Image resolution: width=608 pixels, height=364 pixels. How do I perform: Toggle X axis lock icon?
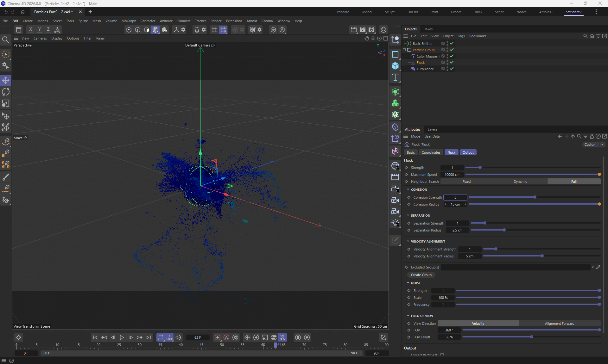point(30,30)
